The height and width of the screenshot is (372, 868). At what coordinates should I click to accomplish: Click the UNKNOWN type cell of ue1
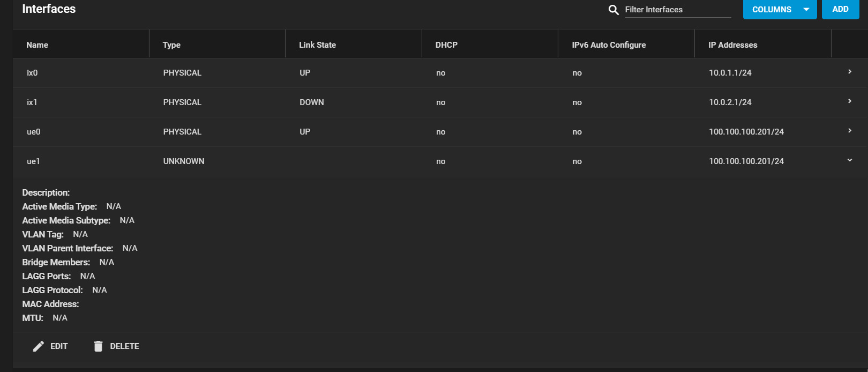tap(184, 161)
